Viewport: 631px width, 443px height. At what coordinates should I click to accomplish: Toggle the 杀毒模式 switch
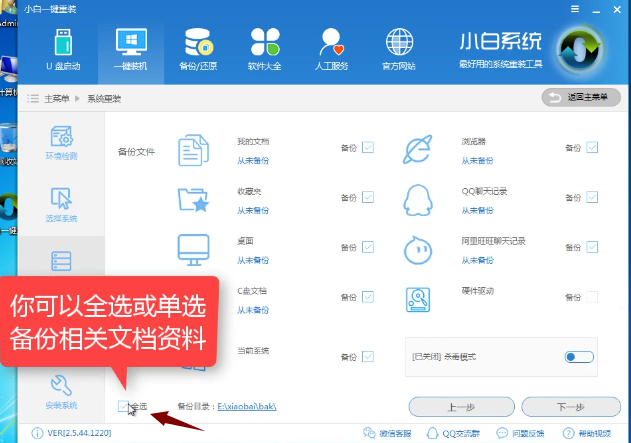pyautogui.click(x=578, y=356)
